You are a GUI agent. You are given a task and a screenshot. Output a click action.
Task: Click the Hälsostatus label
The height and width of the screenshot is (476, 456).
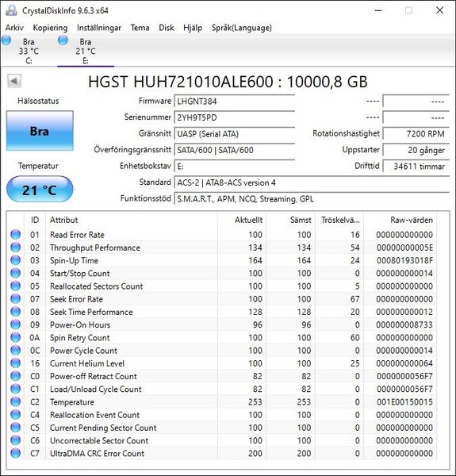(38, 101)
